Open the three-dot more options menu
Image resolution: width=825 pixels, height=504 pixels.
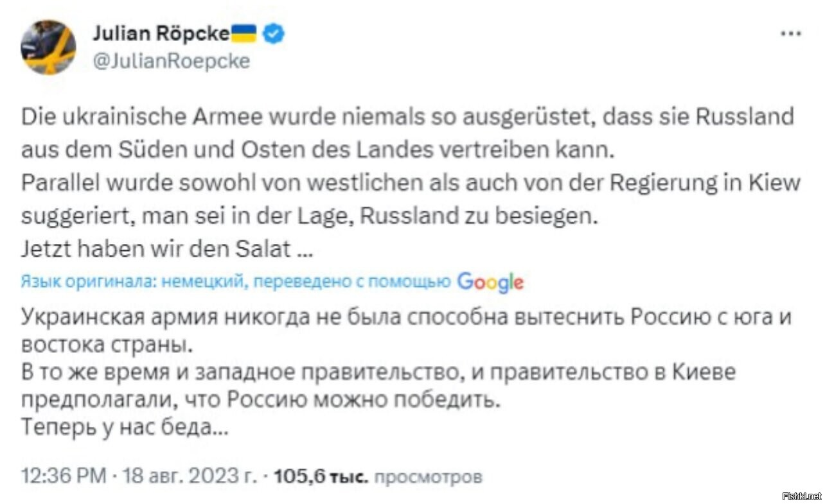coord(790,34)
